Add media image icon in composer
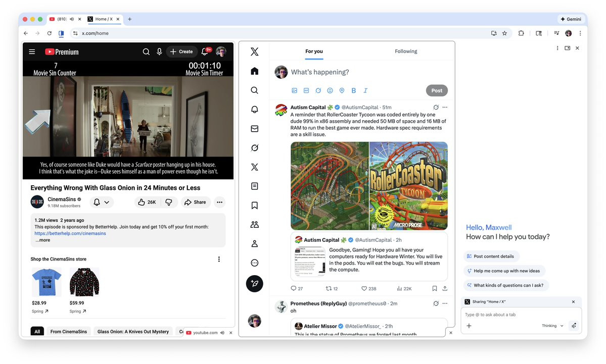 pyautogui.click(x=295, y=91)
